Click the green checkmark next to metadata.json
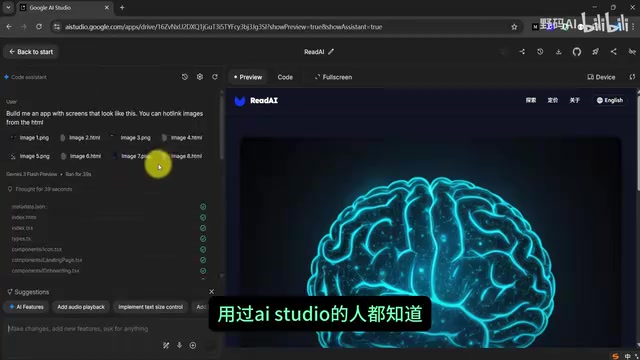The height and width of the screenshot is (360, 640). (x=203, y=207)
